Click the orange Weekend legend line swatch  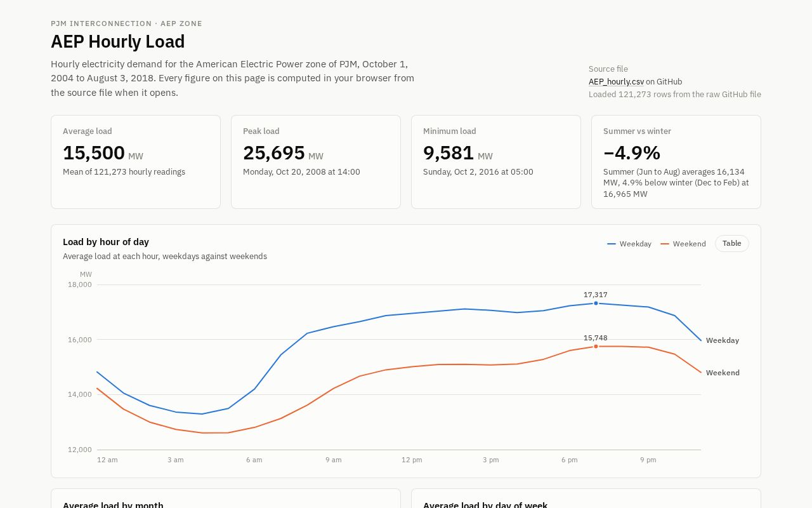(x=665, y=244)
